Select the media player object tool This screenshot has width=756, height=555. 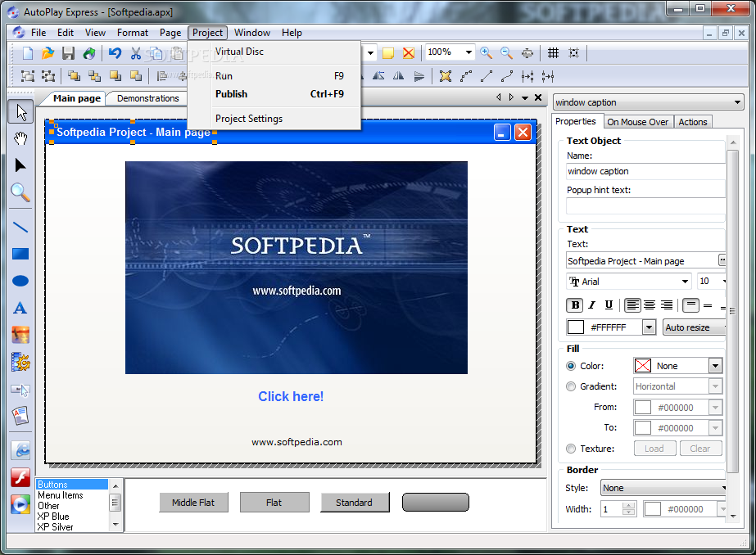pos(20,504)
